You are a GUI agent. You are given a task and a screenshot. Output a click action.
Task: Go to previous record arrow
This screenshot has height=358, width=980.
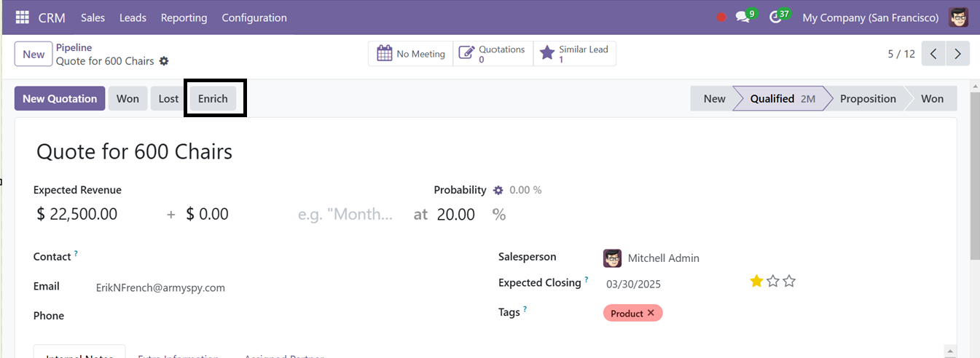click(x=933, y=54)
